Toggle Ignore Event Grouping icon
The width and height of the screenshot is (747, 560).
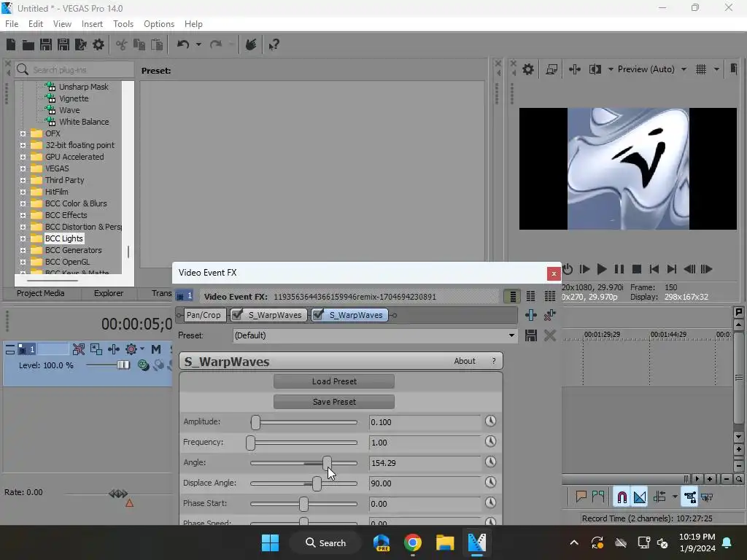[x=707, y=497]
